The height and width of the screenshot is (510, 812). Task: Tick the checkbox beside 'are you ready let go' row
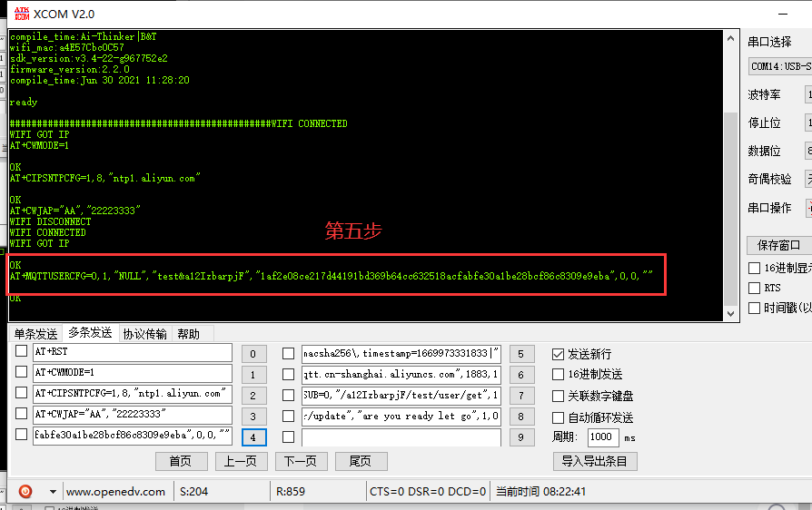tap(289, 416)
